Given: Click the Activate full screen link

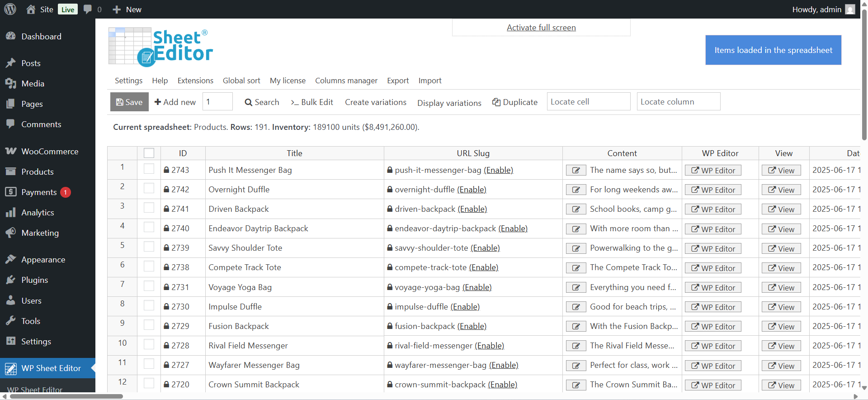Looking at the screenshot, I should 541,28.
